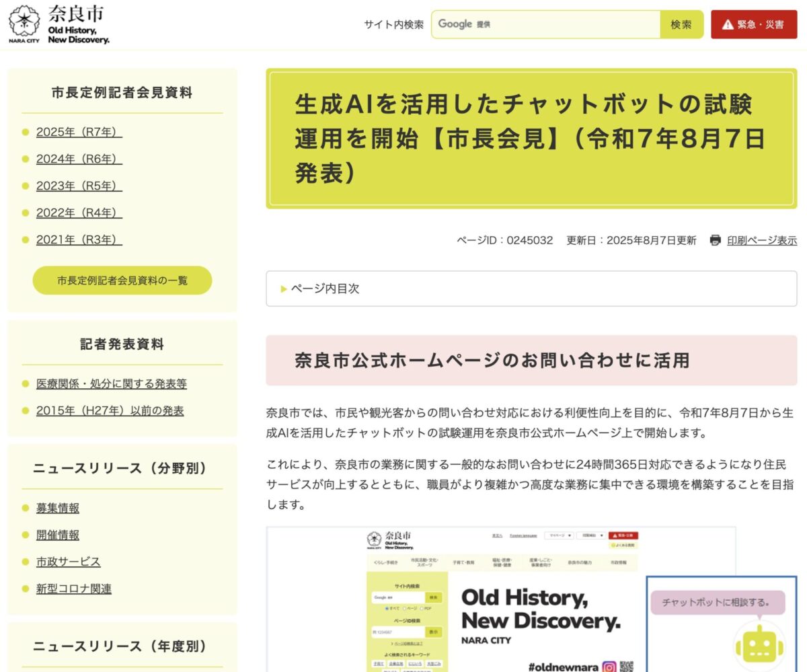This screenshot has width=807, height=672.
Task: Open the 開催情報 news link
Action: [x=58, y=535]
